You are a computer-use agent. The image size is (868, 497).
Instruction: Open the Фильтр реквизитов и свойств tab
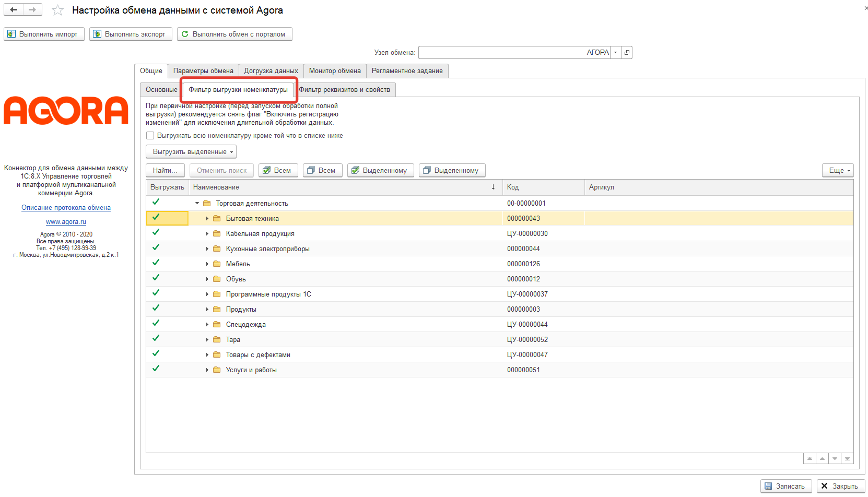[345, 90]
